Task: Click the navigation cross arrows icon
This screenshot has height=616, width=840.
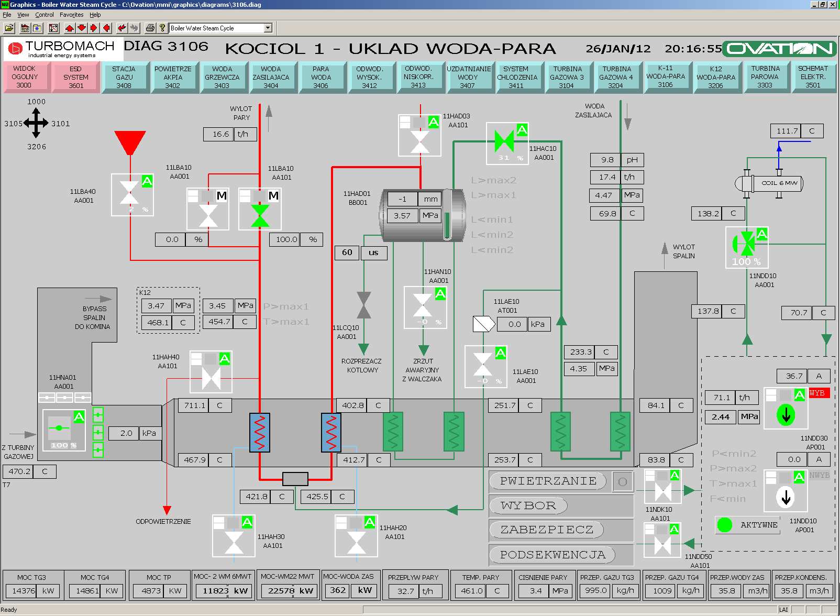Action: coord(36,123)
